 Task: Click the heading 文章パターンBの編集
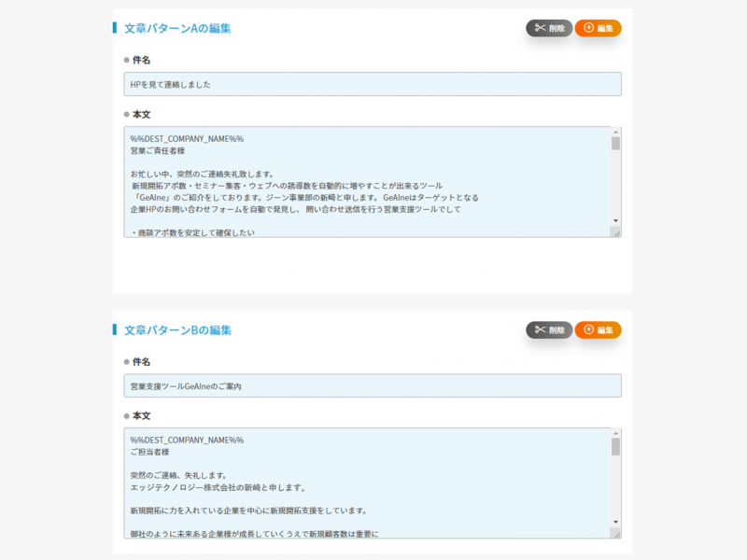coord(177,330)
